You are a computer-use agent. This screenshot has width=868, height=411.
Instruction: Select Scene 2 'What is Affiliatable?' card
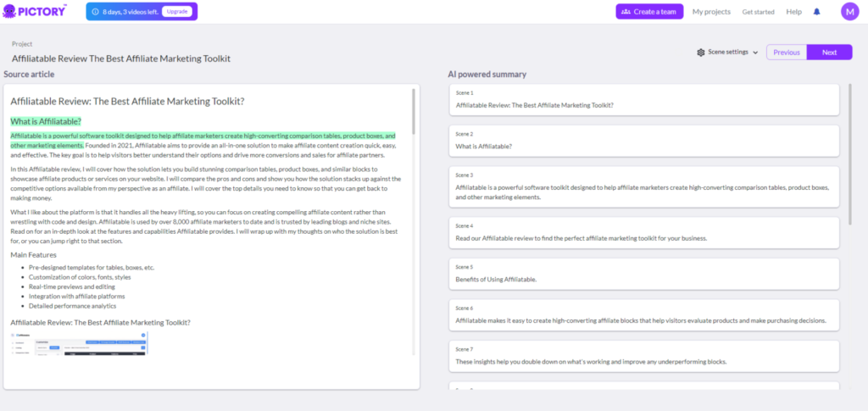[x=644, y=141]
